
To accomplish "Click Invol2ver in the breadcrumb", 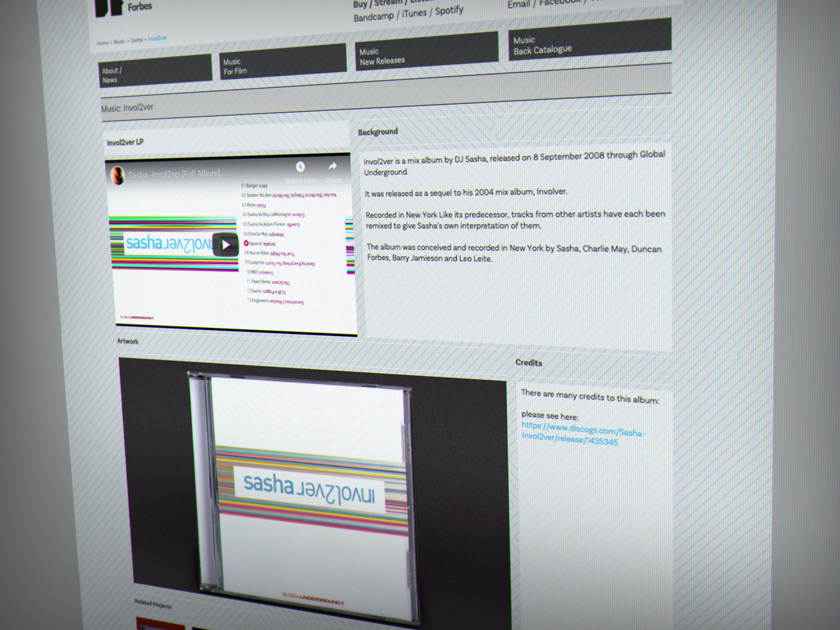I will coord(157,38).
